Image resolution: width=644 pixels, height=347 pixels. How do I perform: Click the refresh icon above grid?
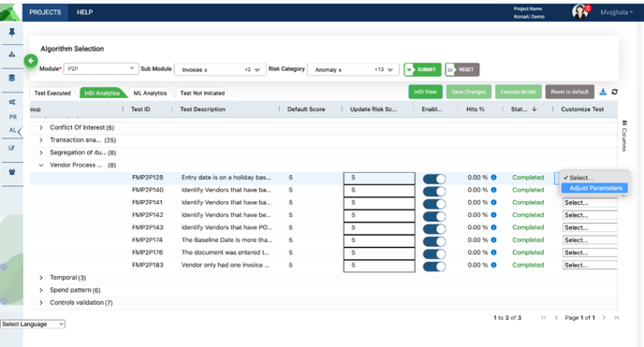[x=614, y=92]
